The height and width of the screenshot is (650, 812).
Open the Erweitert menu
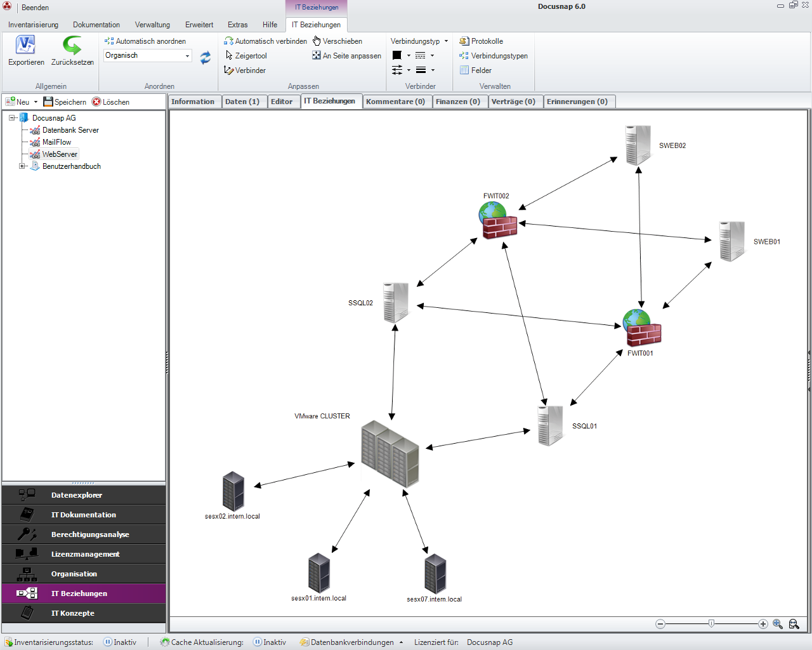[x=199, y=25]
